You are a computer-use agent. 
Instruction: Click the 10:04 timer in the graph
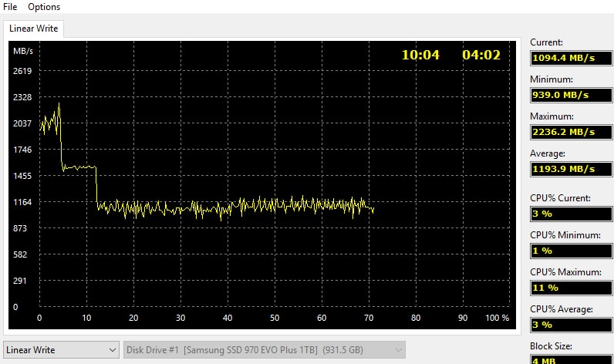420,55
